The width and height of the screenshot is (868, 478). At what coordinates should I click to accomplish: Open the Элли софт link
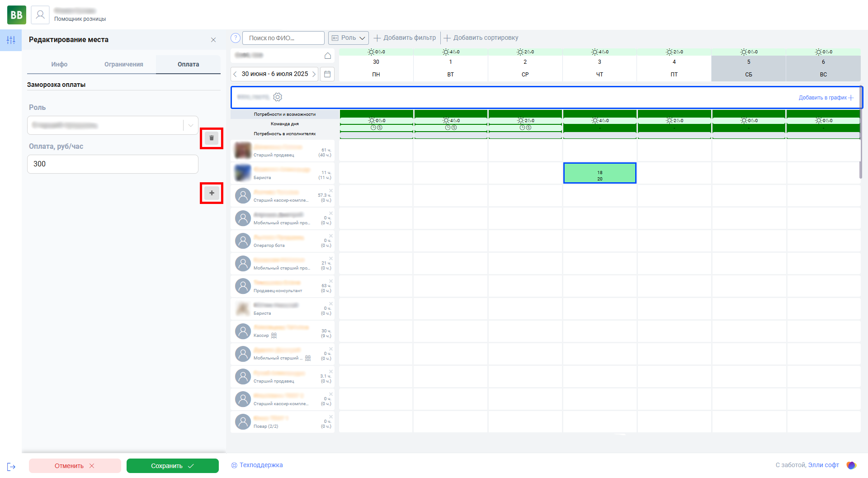(x=823, y=465)
